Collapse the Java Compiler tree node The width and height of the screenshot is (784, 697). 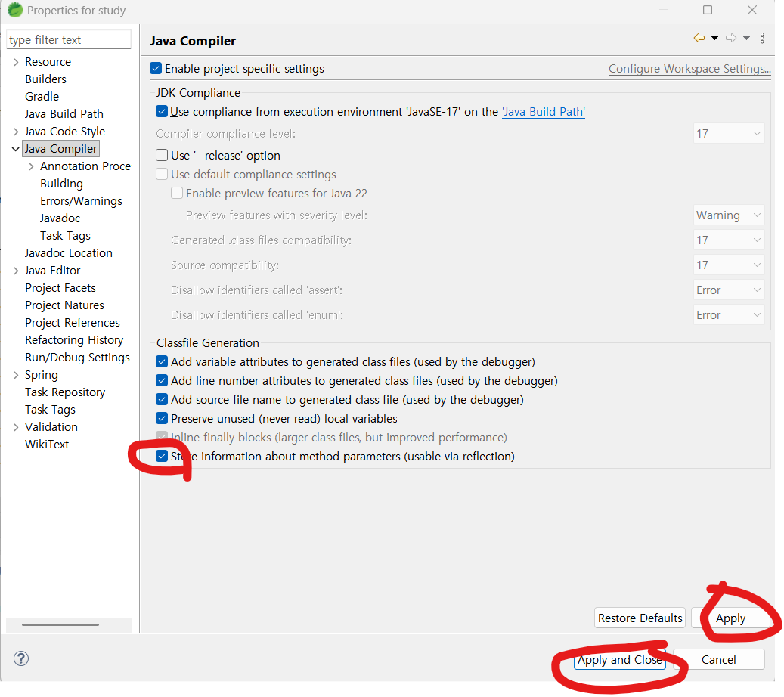[x=16, y=149]
